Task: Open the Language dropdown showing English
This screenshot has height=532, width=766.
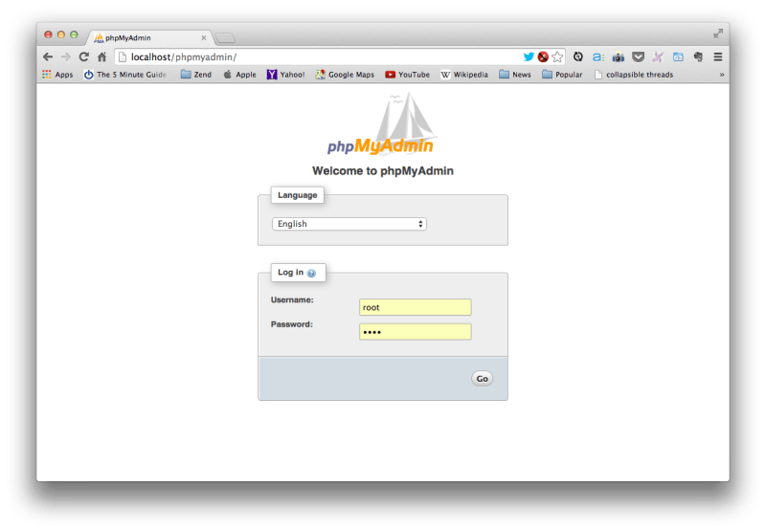Action: (349, 224)
